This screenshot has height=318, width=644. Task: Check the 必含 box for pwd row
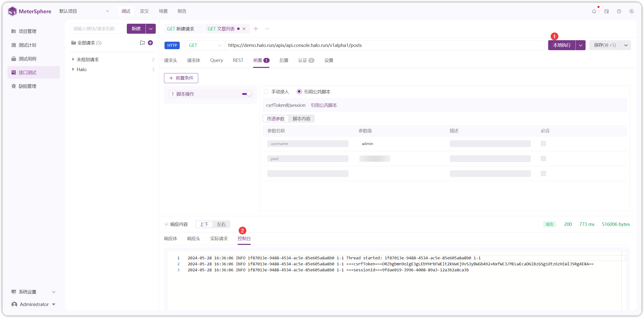[543, 159]
